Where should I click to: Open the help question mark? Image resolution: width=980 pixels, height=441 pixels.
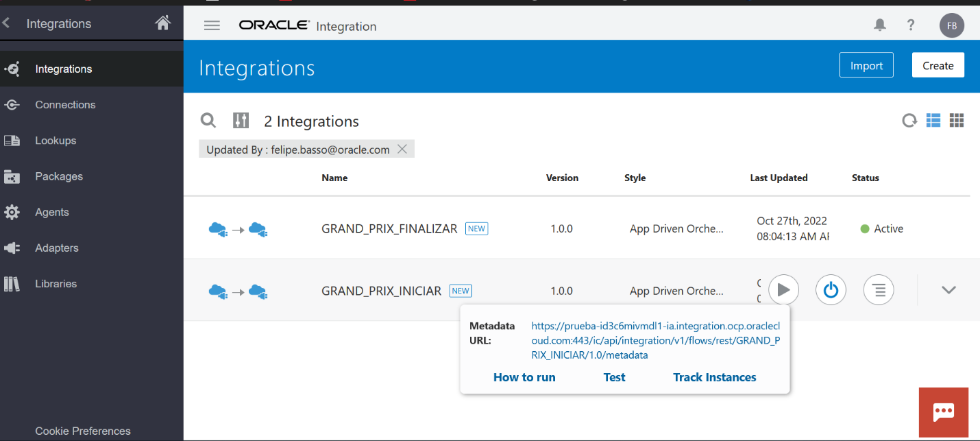click(911, 25)
